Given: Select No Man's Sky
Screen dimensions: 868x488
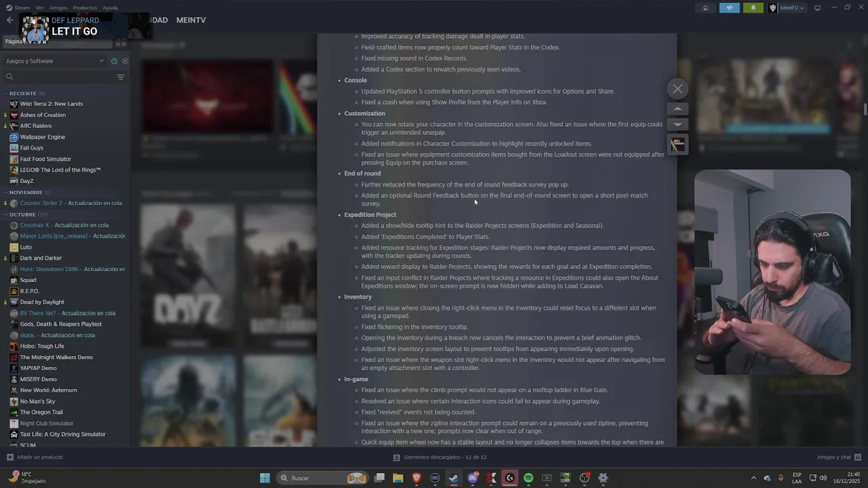Looking at the screenshot, I should tap(37, 401).
